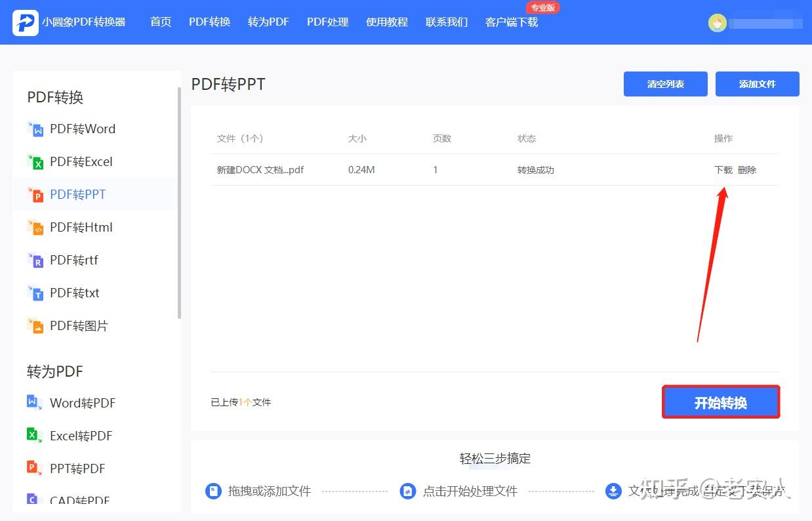This screenshot has width=812, height=521.
Task: Select the PDF转Excel sidebar icon
Action: point(35,162)
